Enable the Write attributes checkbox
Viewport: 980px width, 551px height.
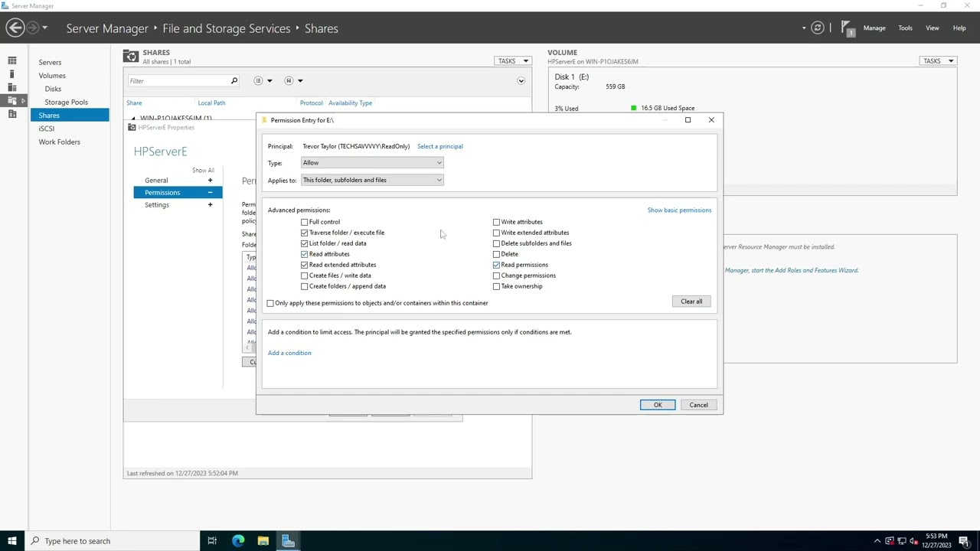click(x=496, y=222)
